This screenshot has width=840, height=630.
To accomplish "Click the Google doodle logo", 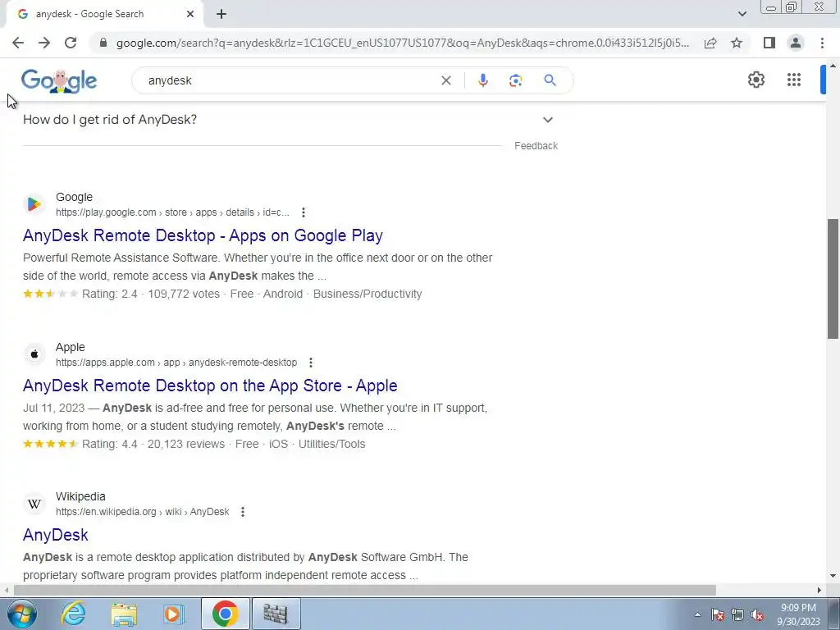I will click(x=59, y=81).
